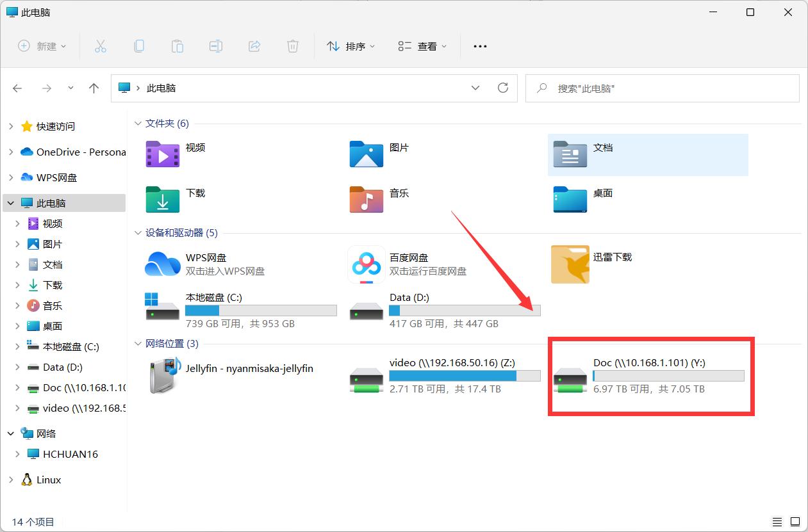Open the 排序 (Sort) dropdown

[351, 45]
